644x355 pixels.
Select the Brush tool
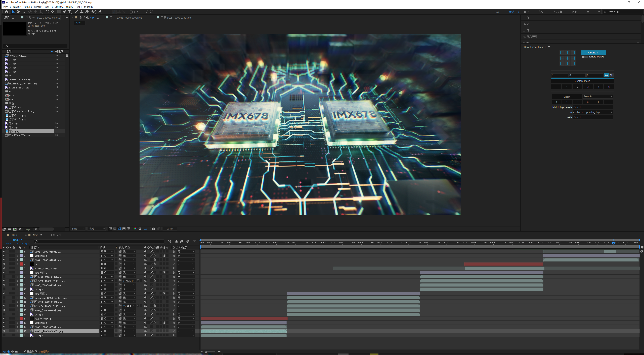pyautogui.click(x=76, y=12)
